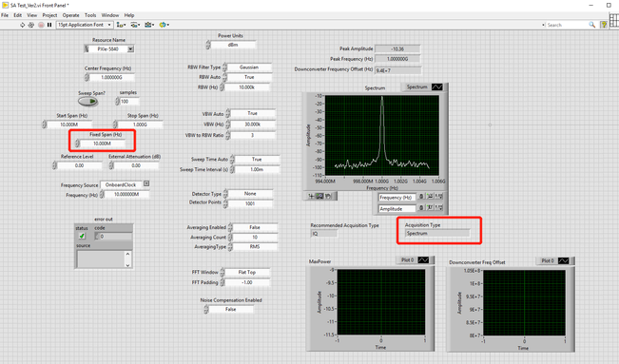
Task: Click the samples stepper arrows
Action: click(117, 102)
